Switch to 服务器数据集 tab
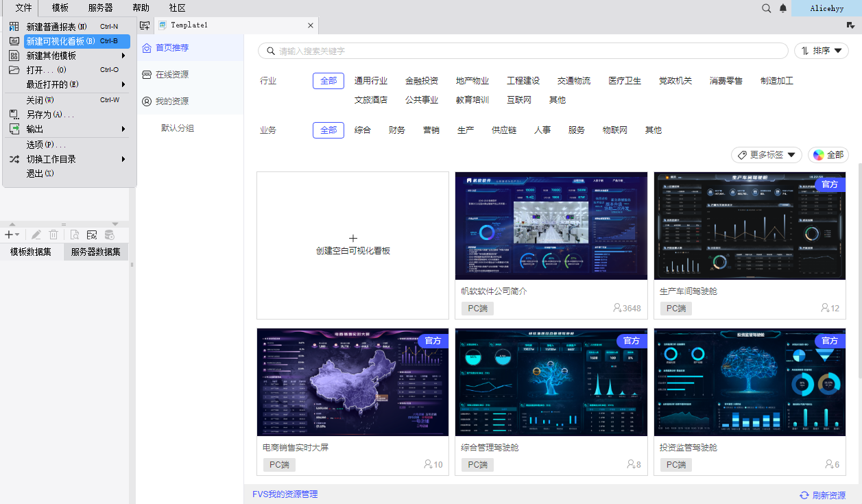Viewport: 862px width, 504px height. (x=96, y=252)
